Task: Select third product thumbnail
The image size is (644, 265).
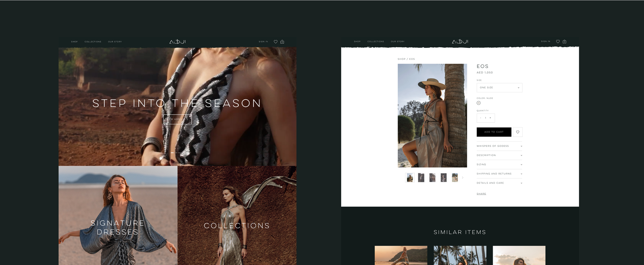Action: point(432,178)
